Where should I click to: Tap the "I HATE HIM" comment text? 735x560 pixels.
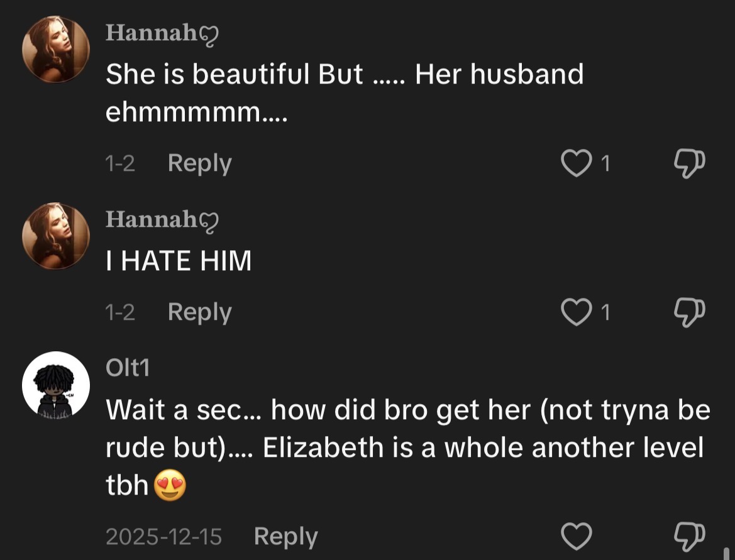point(179,260)
